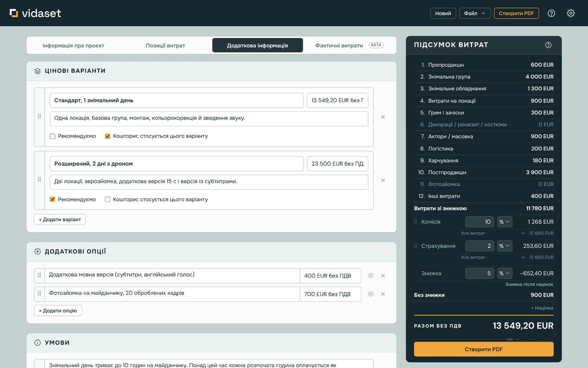Click drag handle next to Комісія
This screenshot has width=588, height=368.
click(415, 222)
